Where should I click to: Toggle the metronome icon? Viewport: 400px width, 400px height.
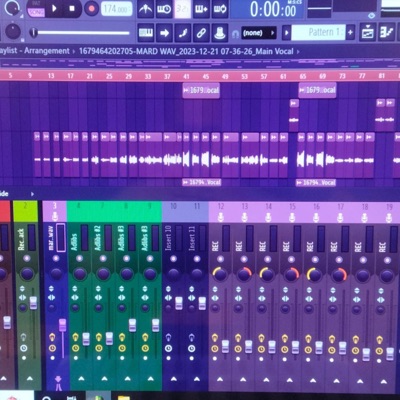pyautogui.click(x=145, y=9)
